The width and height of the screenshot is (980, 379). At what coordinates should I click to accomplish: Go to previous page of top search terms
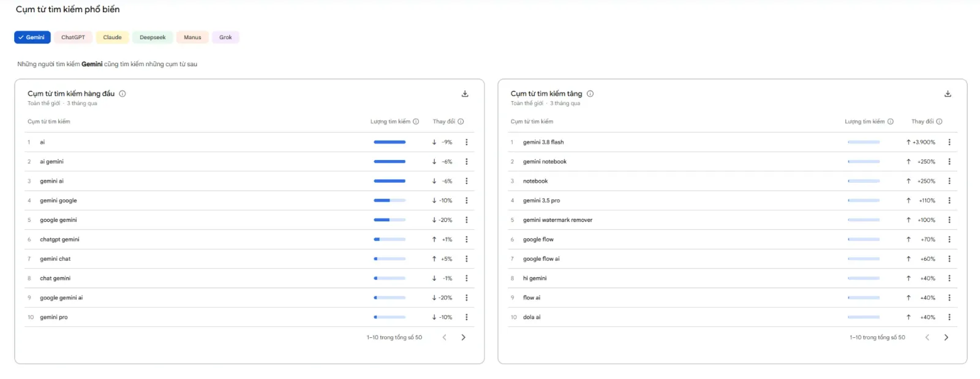tap(445, 337)
